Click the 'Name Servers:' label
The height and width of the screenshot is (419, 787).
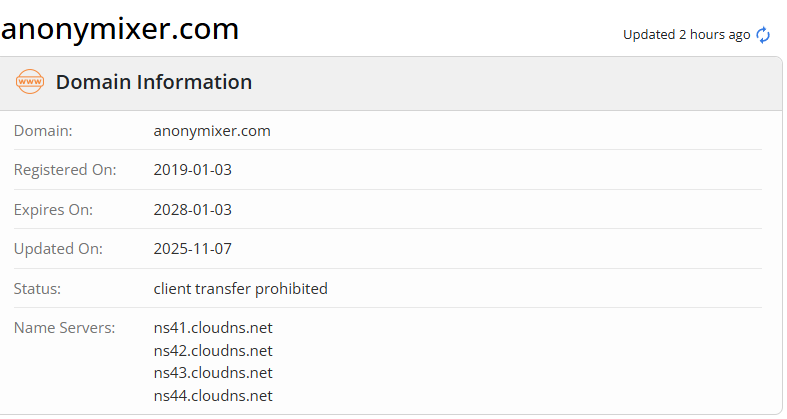pyautogui.click(x=65, y=328)
